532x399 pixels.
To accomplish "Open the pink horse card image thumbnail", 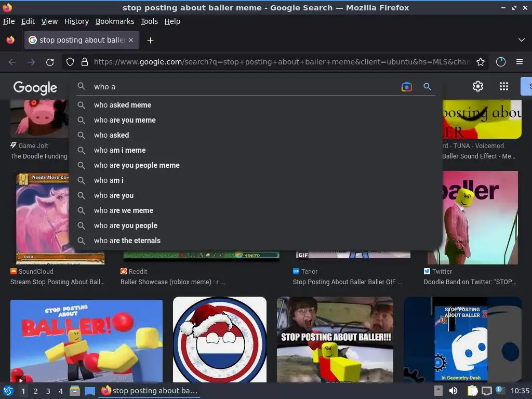I will click(43, 218).
